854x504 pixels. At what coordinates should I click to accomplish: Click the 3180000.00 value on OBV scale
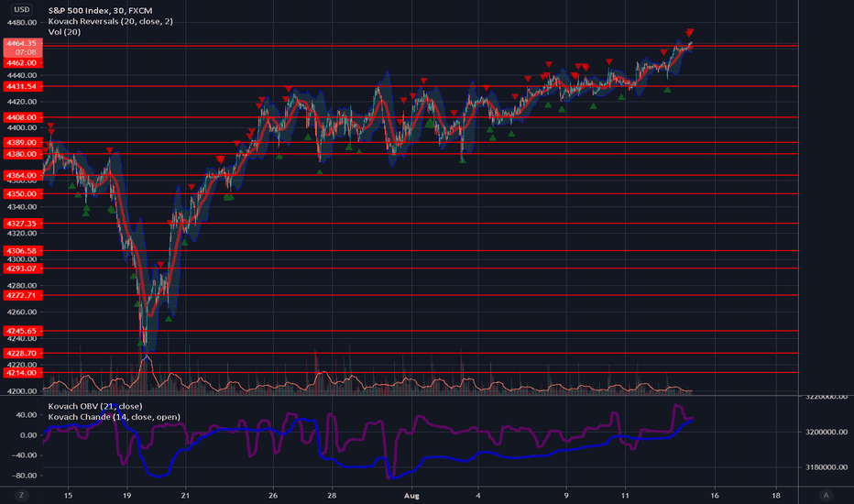pyautogui.click(x=827, y=467)
